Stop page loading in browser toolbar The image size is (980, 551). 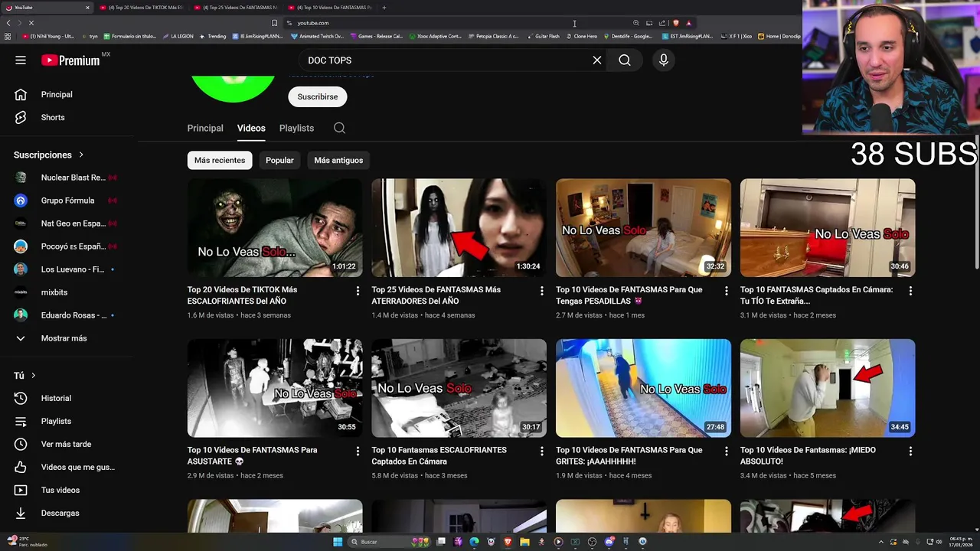[31, 23]
